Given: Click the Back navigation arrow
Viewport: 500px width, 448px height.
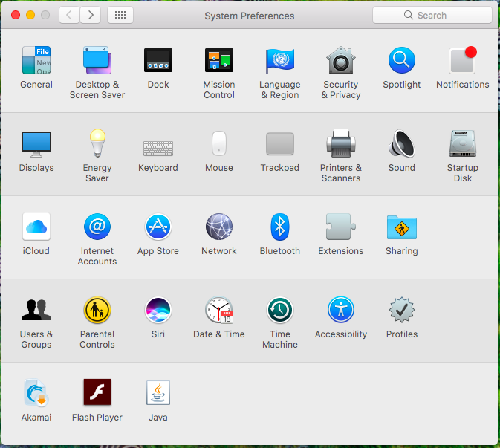Looking at the screenshot, I should 69,15.
